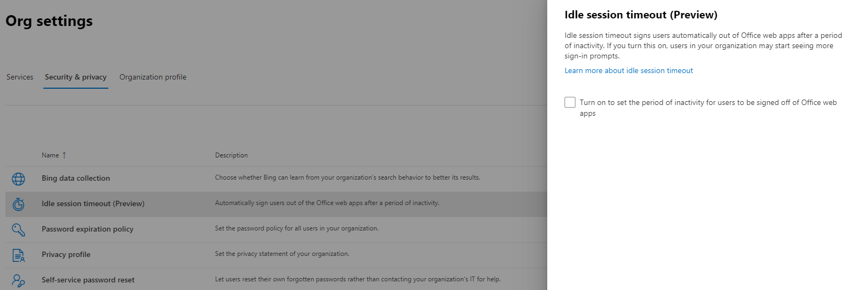
Task: Open the Self-service password reset setting
Action: tap(88, 280)
